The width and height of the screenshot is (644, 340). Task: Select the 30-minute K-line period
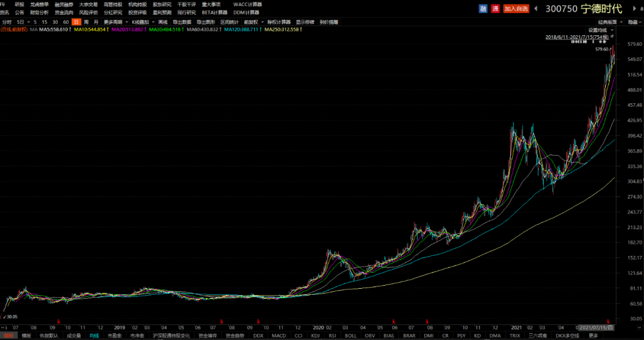pyautogui.click(x=55, y=21)
